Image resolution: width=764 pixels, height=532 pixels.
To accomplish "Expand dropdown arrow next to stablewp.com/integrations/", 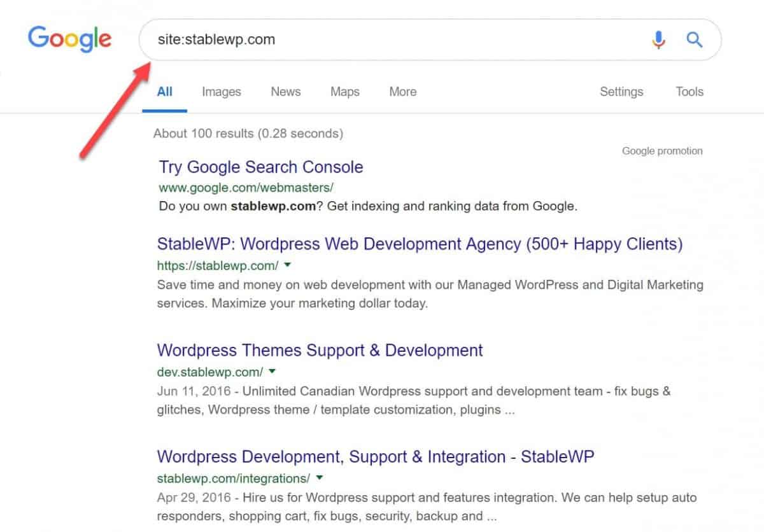I will point(319,477).
